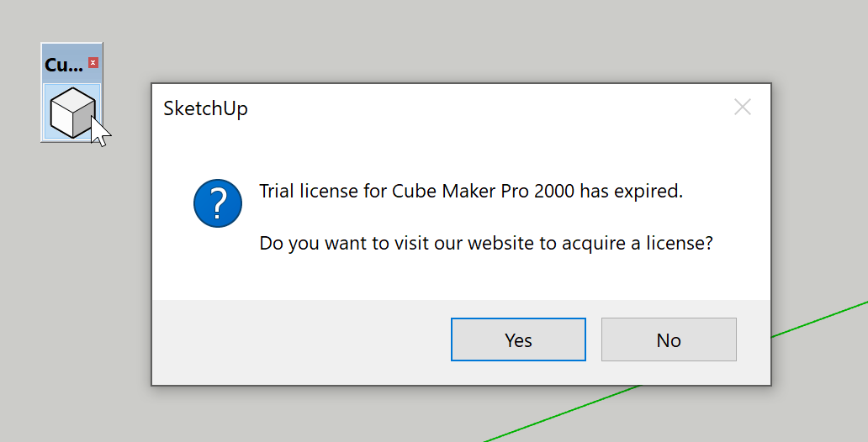Dismiss the SketchUp dialog with X

point(743,107)
